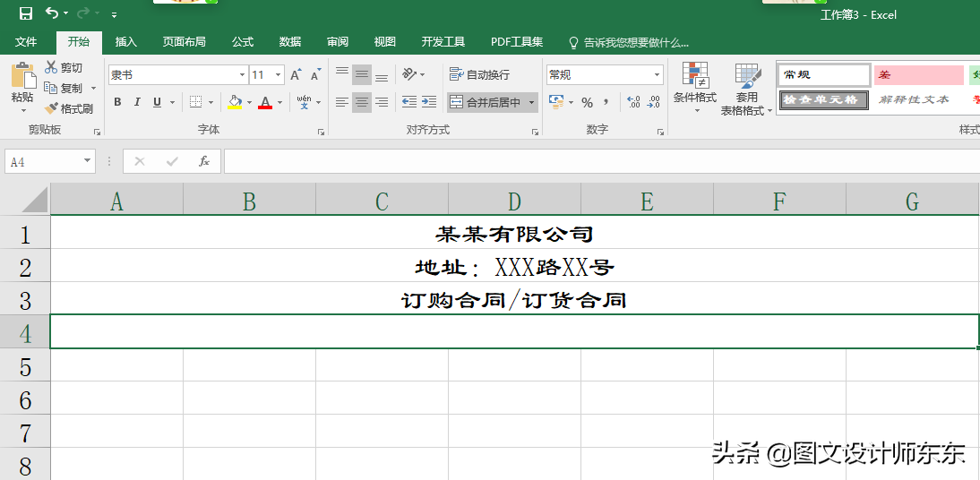
Task: Click the Decrease Indent icon
Action: pyautogui.click(x=408, y=102)
